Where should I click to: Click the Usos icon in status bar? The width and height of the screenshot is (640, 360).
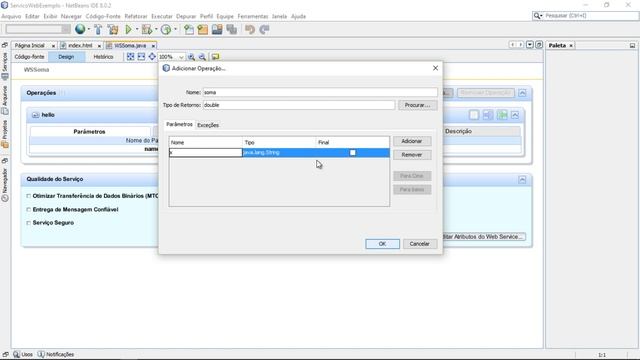click(17, 354)
